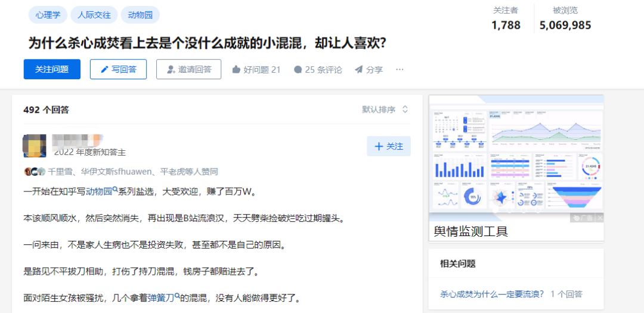Click the question title 为什么杀心成焚看上去
644x313 pixels.
[207, 43]
